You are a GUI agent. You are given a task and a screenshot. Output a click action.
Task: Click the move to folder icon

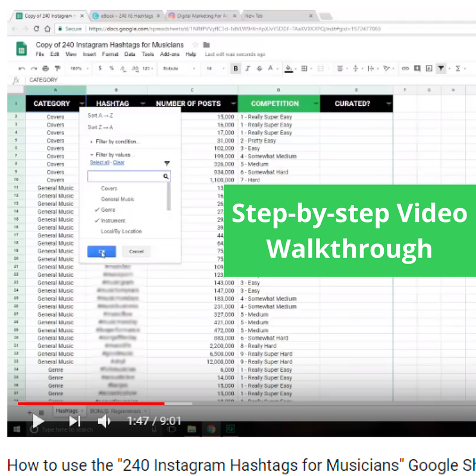pyautogui.click(x=206, y=45)
